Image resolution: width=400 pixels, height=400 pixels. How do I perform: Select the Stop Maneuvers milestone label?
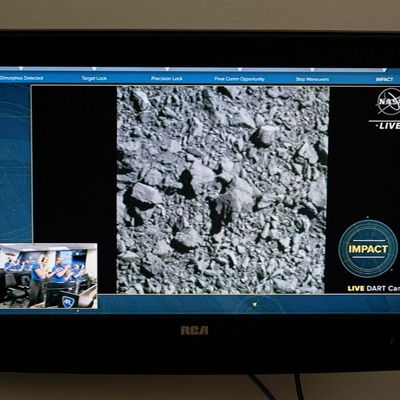click(313, 79)
